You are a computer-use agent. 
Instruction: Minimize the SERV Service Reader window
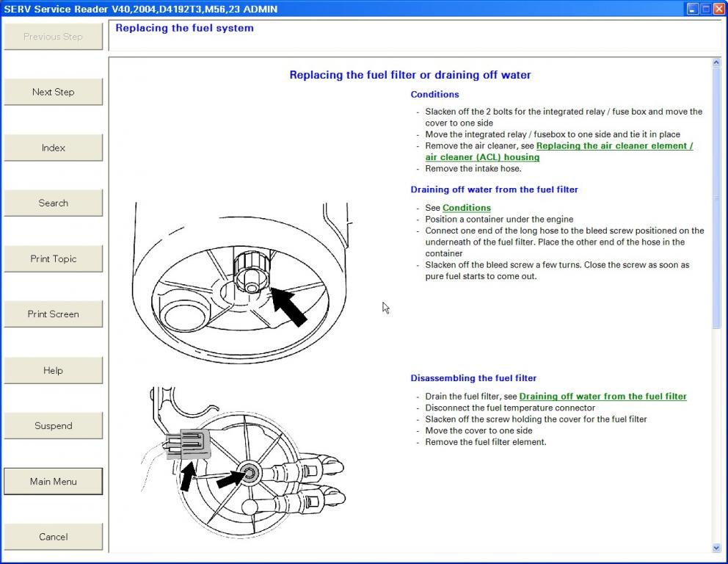(x=692, y=9)
